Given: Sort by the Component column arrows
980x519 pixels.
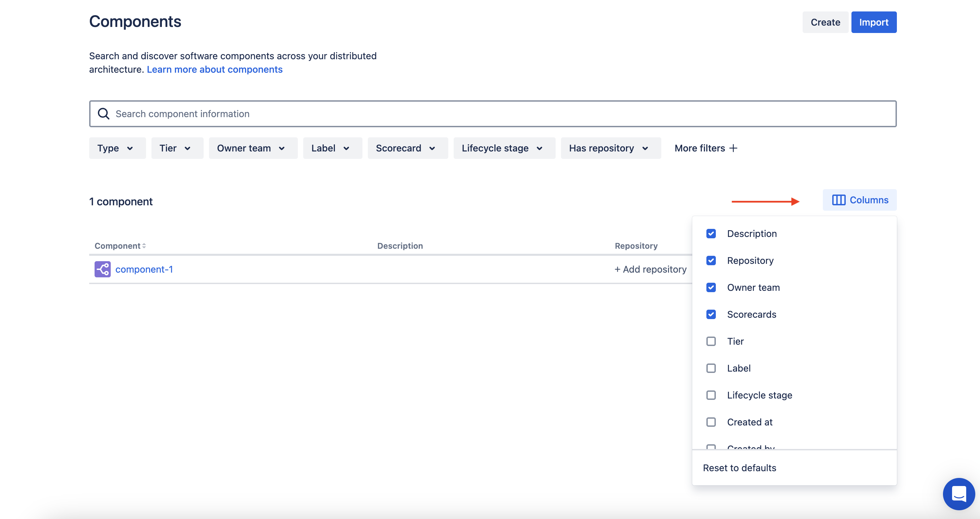Looking at the screenshot, I should click(144, 246).
